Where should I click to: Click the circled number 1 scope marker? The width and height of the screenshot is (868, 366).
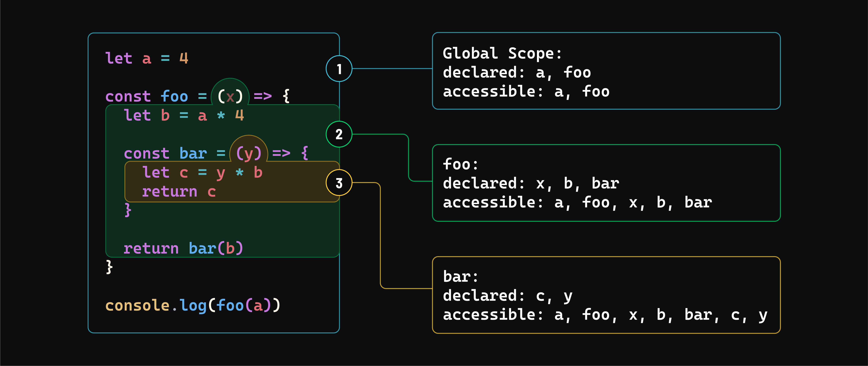[339, 68]
